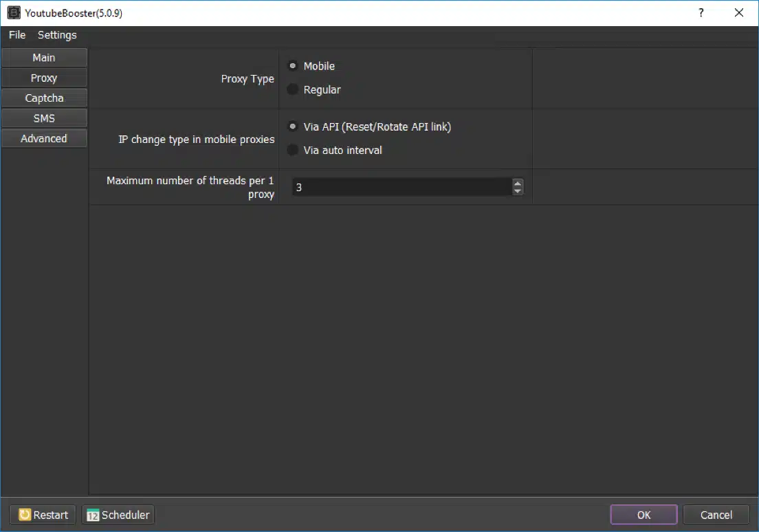Go to the Captcha settings tab
Image resolution: width=759 pixels, height=532 pixels.
44,98
